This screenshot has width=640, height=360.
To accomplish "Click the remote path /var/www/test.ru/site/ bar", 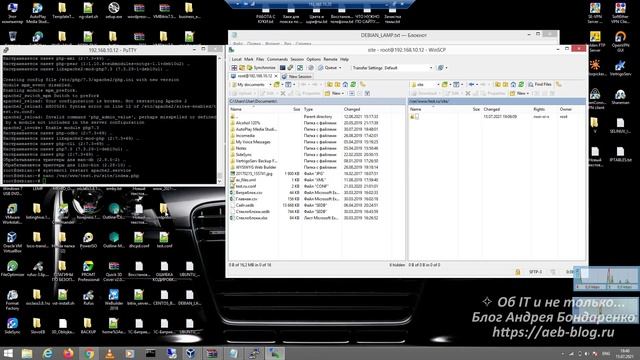I will point(497,101).
